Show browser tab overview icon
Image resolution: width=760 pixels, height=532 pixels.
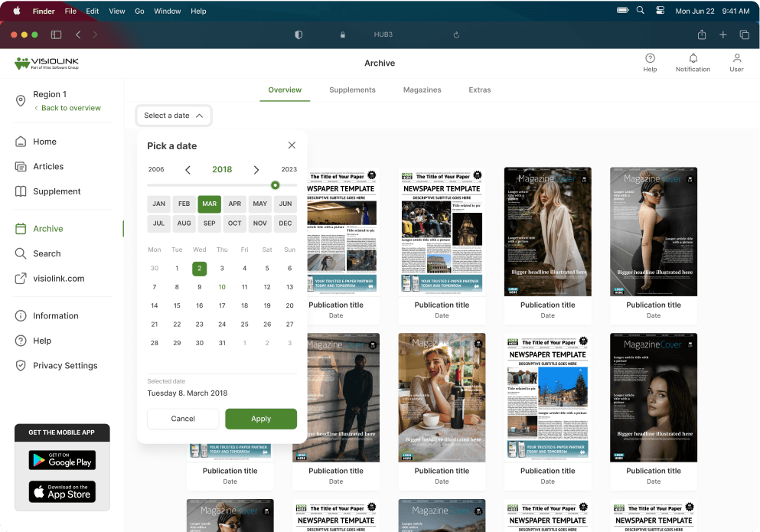744,34
